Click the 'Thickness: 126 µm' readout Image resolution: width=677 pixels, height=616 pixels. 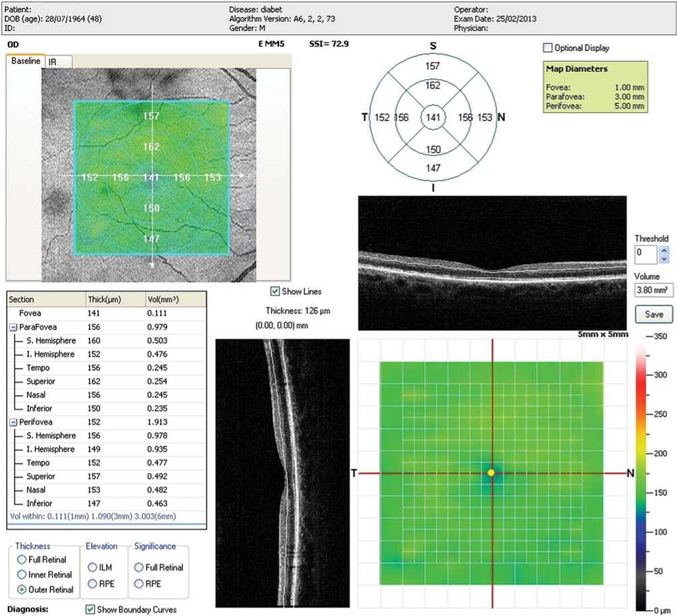coord(298,311)
